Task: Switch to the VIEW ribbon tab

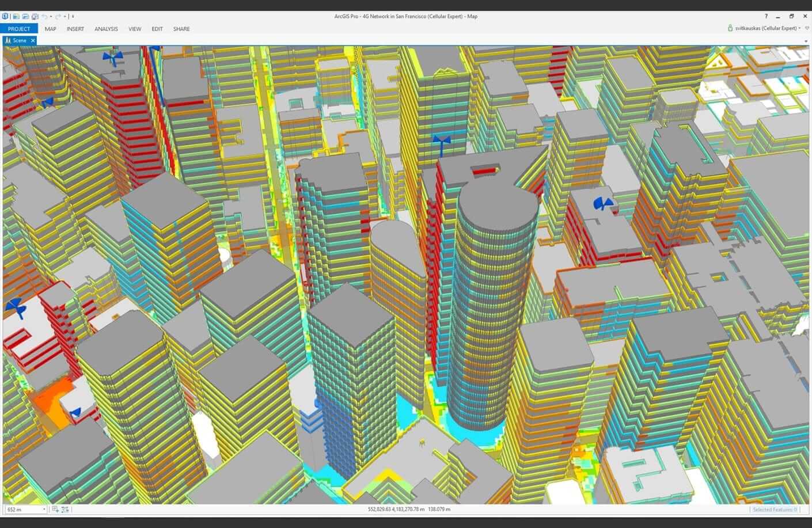Action: tap(135, 29)
